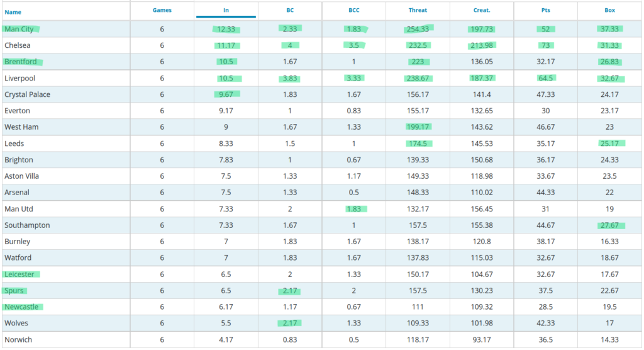Click Chelsea's Creat. value 213.98
Viewport: 644px width, 350px height.
[482, 45]
